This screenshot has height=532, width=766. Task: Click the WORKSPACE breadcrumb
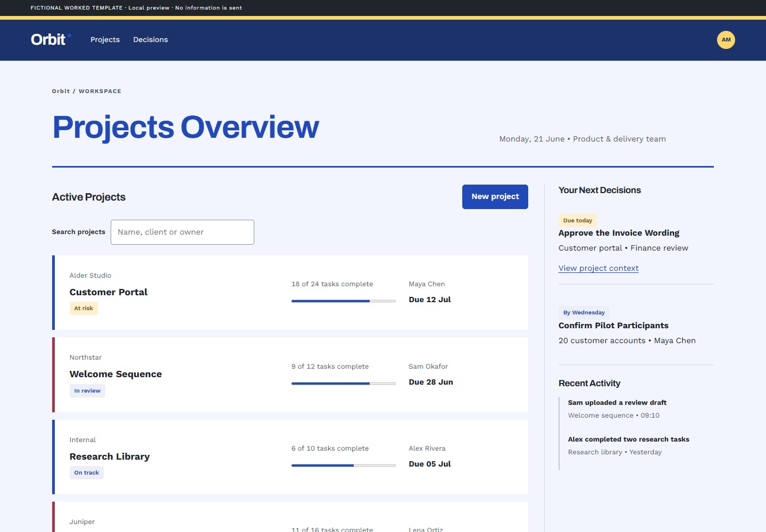pyautogui.click(x=100, y=92)
